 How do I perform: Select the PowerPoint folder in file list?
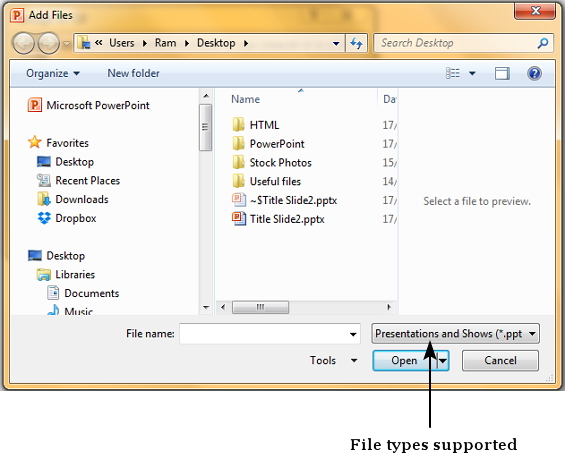pos(268,144)
